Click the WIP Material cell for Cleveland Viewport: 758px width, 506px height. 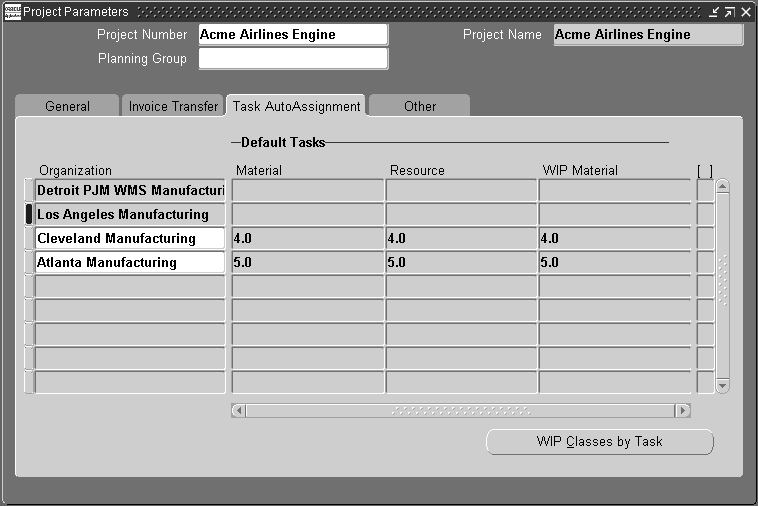pos(615,238)
